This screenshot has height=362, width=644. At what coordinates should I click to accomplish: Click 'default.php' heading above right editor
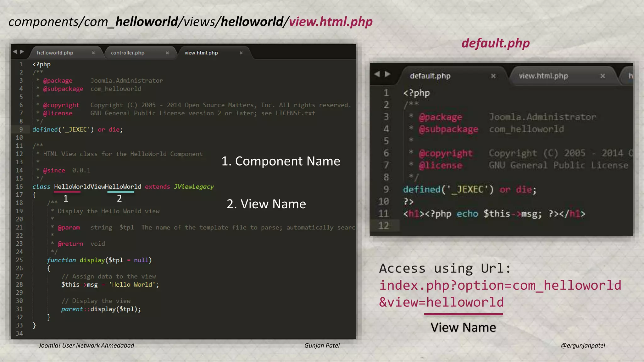coord(496,43)
